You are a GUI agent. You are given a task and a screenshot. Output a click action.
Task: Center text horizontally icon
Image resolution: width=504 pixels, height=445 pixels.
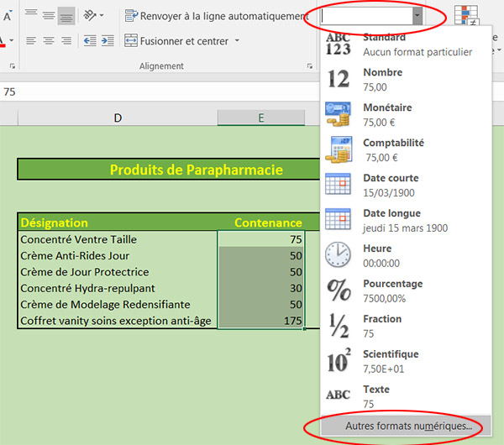point(49,41)
